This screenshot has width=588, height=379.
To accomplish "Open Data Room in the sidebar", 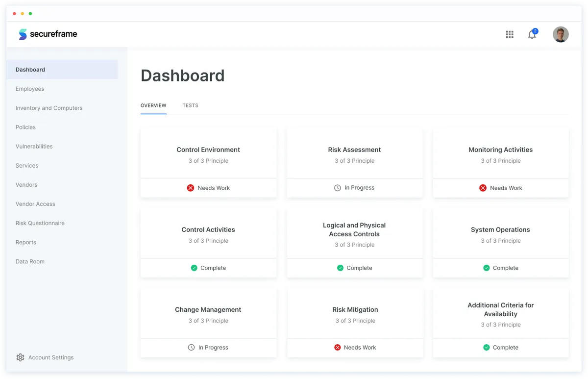I will pyautogui.click(x=30, y=261).
